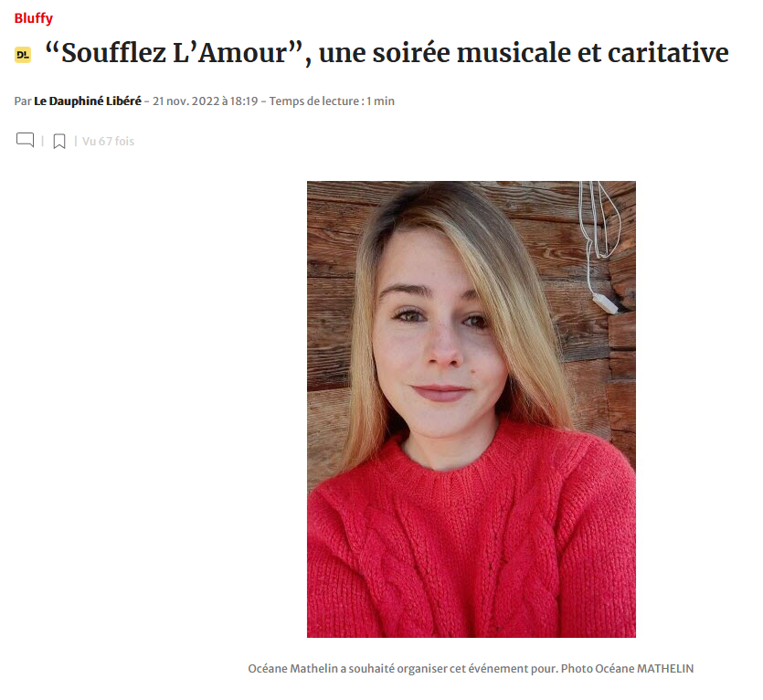Screen dimensions: 763x700
Task: Click the Temps de lecture 1 min label
Action: pos(332,101)
